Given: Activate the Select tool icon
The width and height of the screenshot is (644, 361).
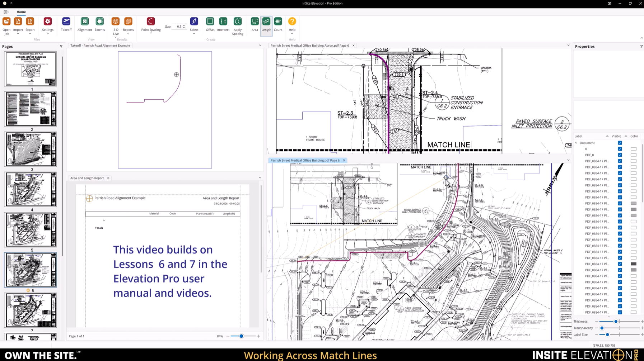Looking at the screenshot, I should point(194,22).
